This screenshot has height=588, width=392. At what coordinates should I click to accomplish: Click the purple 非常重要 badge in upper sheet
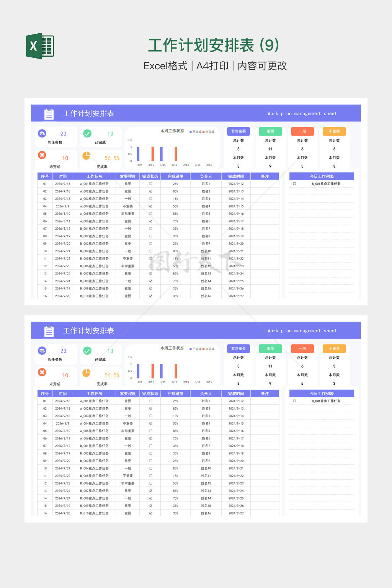click(x=238, y=131)
